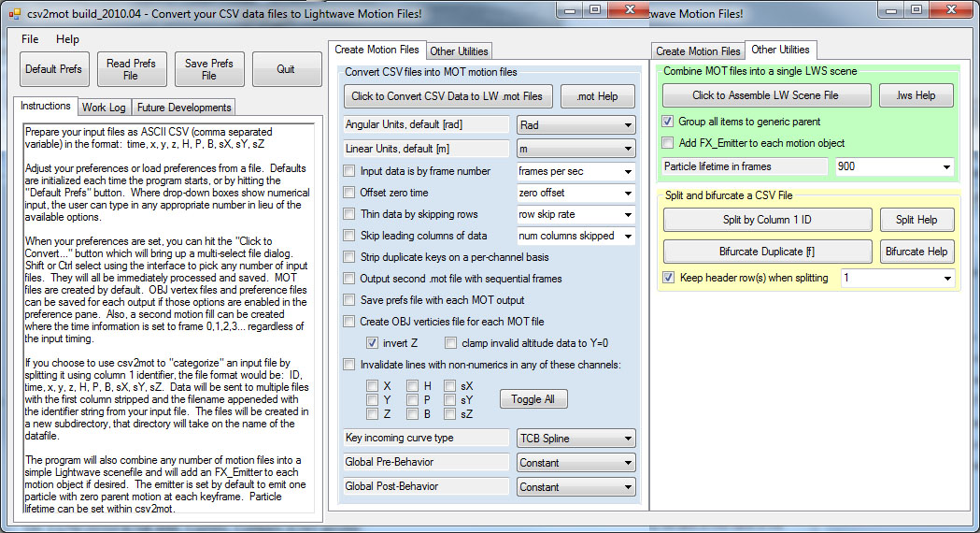Enable Input data is by frame number
980x533 pixels.
click(x=349, y=171)
